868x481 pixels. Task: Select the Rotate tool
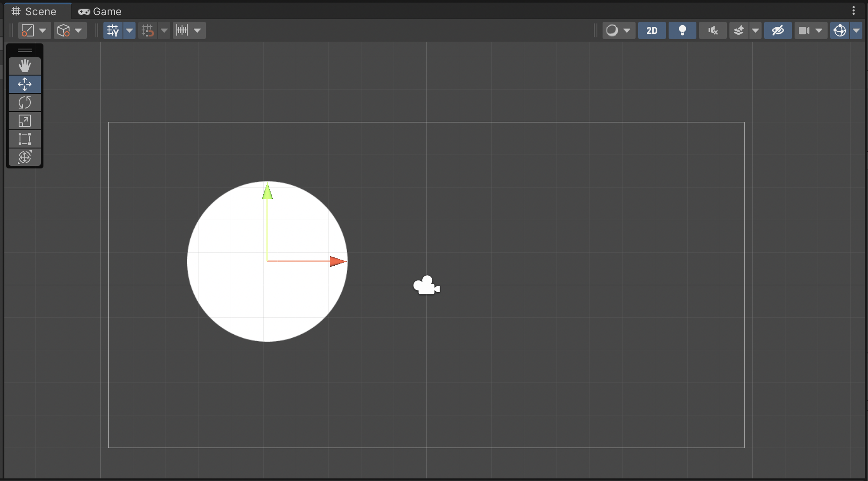tap(25, 102)
